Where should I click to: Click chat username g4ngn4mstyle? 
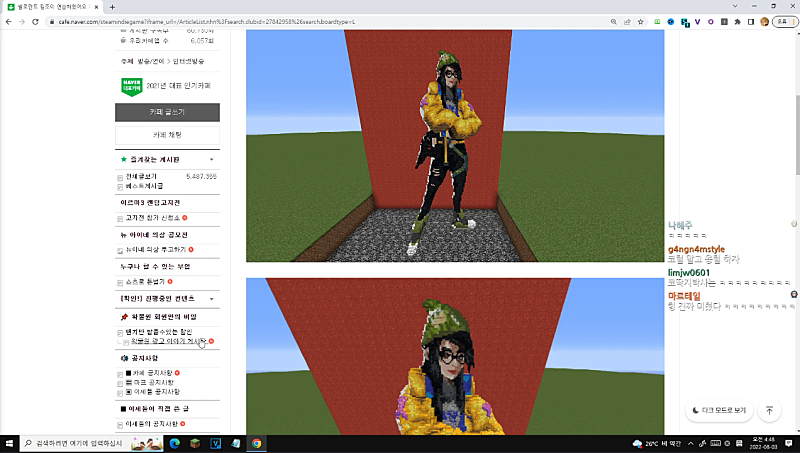tap(696, 249)
